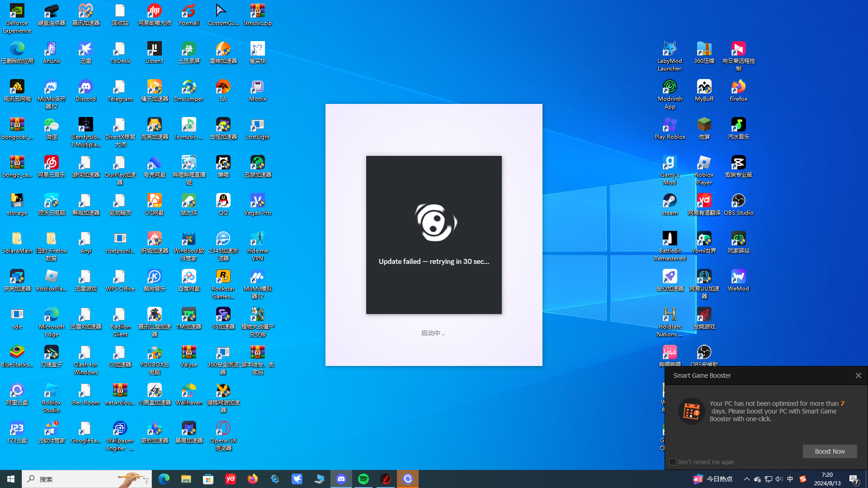Close the Smart Game Booster notification

[858, 375]
